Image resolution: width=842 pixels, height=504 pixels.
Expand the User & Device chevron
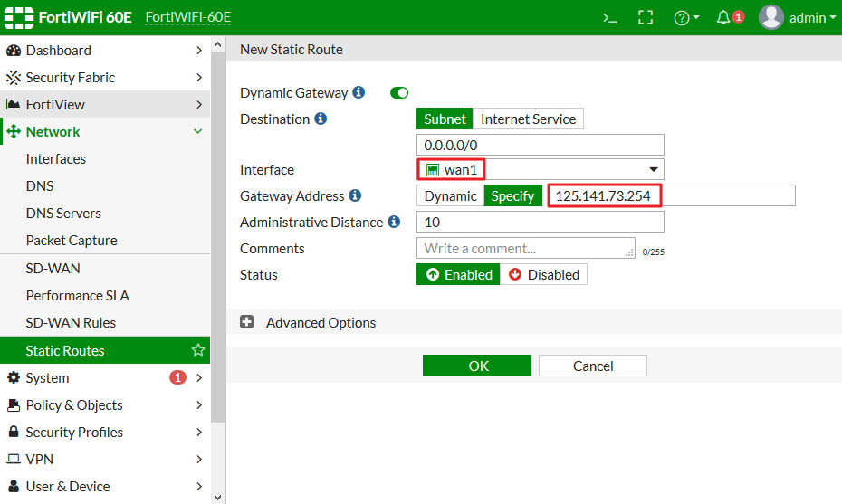(198, 486)
